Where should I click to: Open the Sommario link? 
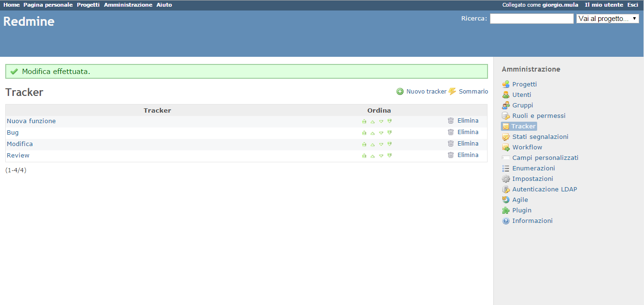pos(473,92)
